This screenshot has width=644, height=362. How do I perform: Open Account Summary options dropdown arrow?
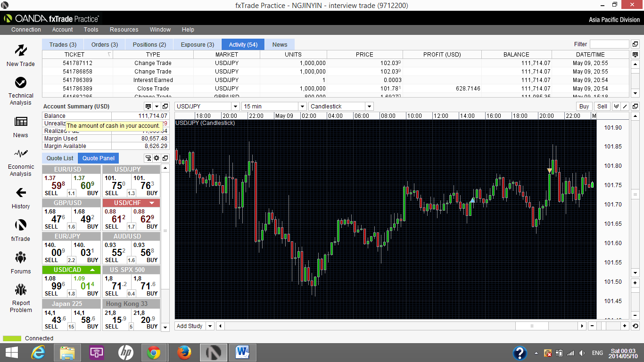(157, 107)
